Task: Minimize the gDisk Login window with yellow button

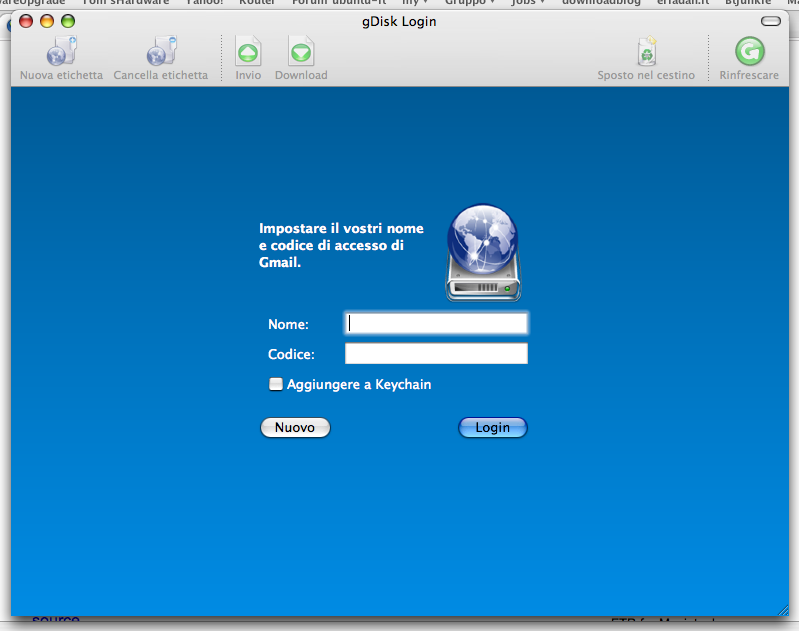Action: click(46, 21)
